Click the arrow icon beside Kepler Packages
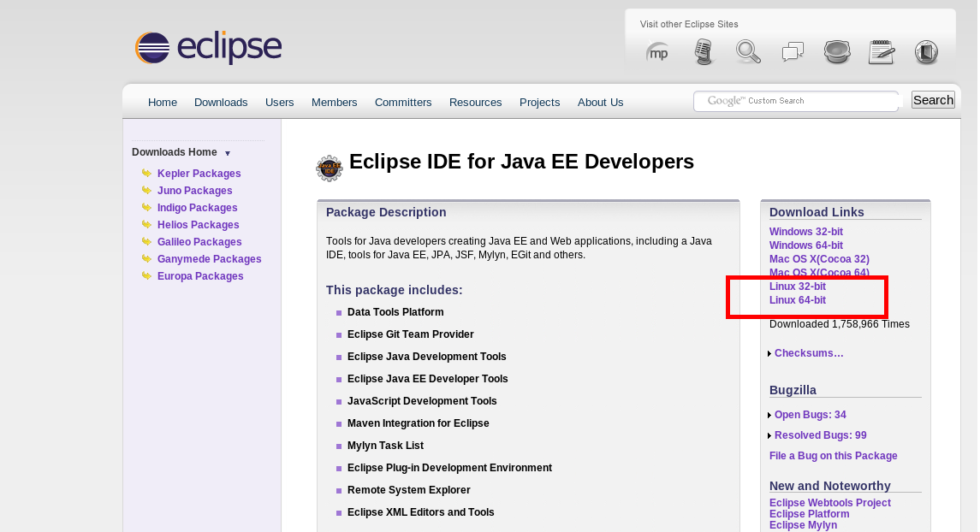 point(146,173)
